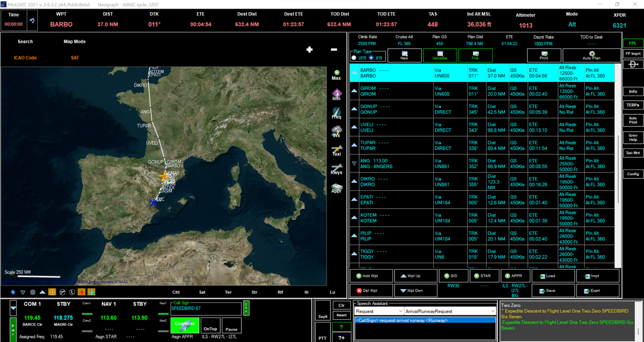
Task: Zoom out the map with minus icon
Action: 334,49
